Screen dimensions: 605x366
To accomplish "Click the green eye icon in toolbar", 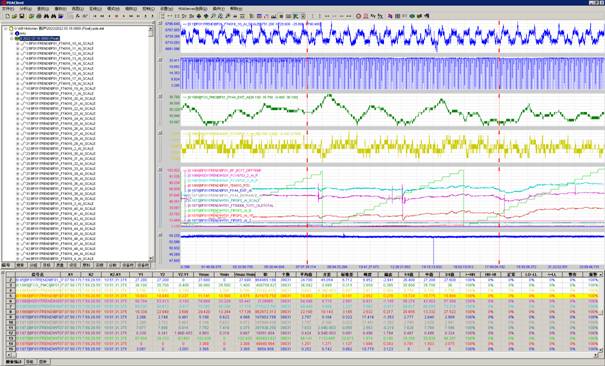I will click(x=412, y=16).
